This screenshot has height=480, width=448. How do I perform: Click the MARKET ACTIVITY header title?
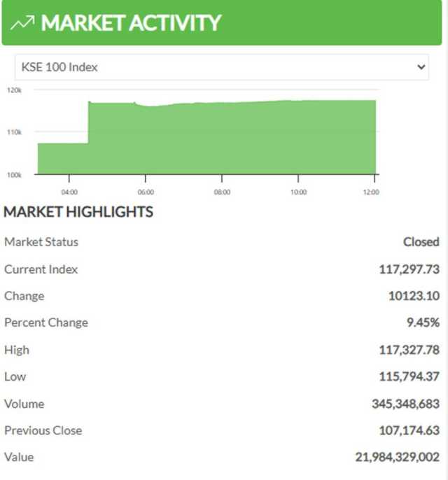coord(131,22)
